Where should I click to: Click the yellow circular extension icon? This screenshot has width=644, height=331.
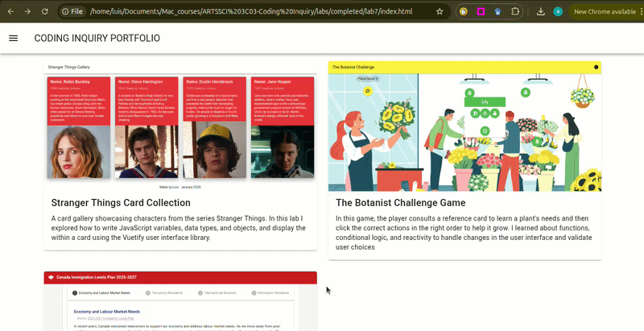click(x=463, y=11)
